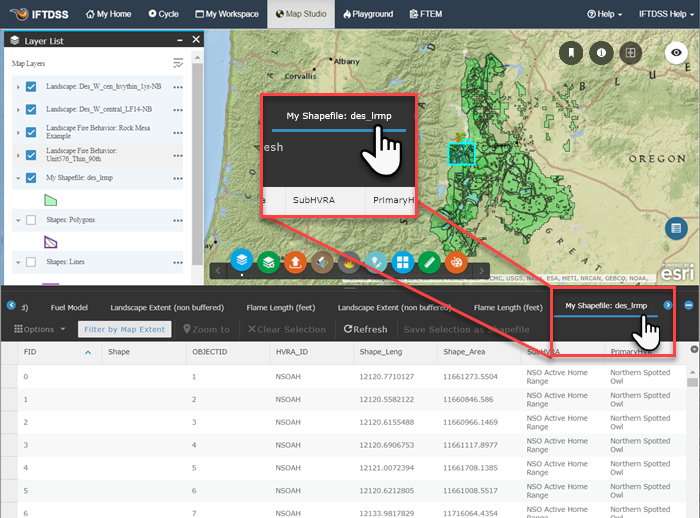Expand the Des_W_central_LF14-NB layer arrow
The image size is (700, 518).
pos(18,110)
